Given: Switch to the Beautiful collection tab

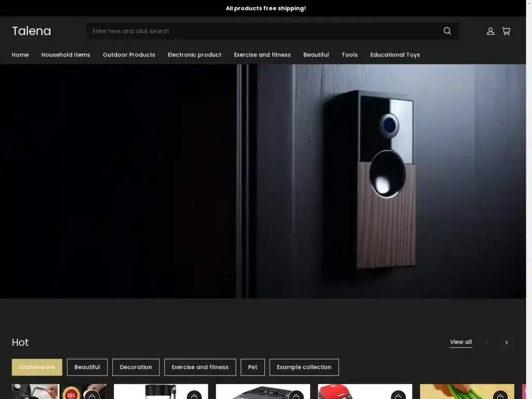Looking at the screenshot, I should point(87,367).
